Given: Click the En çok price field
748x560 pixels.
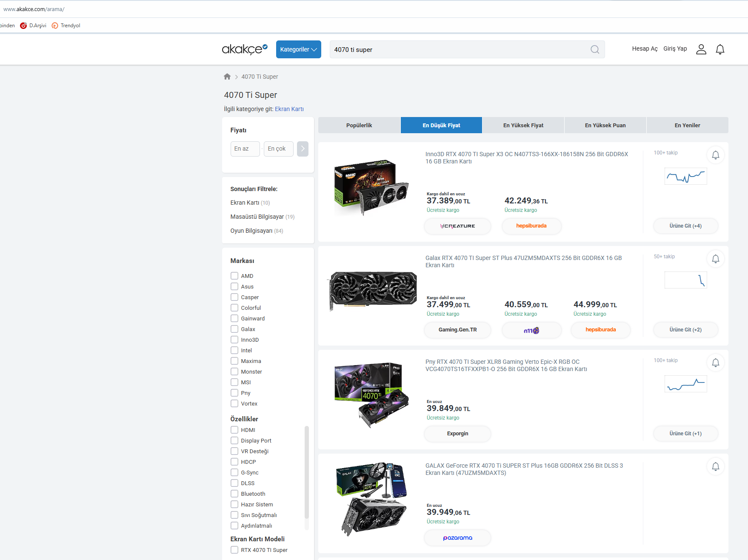Looking at the screenshot, I should point(279,149).
